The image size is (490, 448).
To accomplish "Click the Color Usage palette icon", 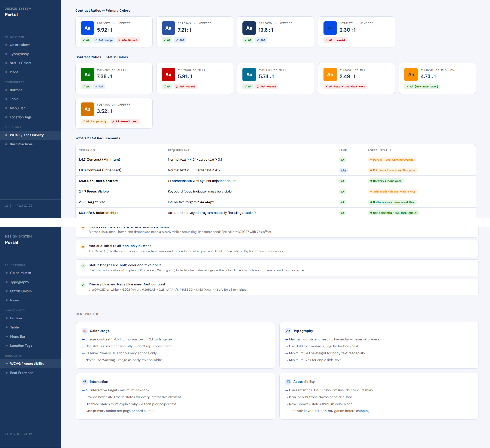I will pyautogui.click(x=85, y=331).
